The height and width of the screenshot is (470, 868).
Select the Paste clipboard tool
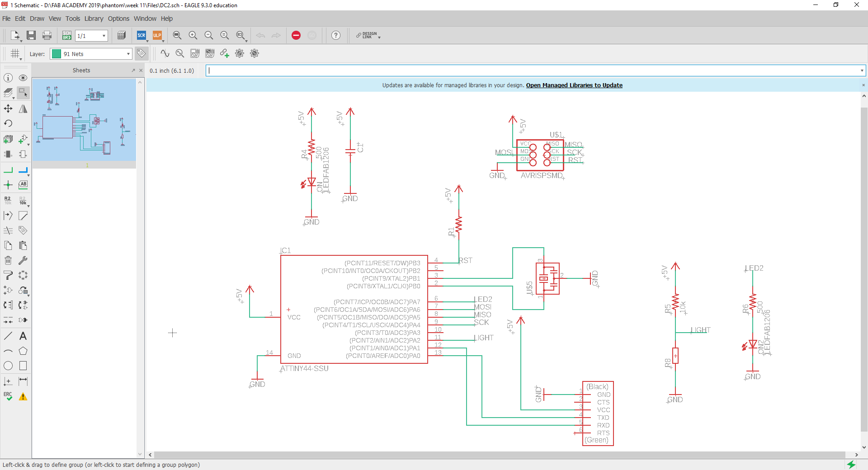(x=23, y=245)
